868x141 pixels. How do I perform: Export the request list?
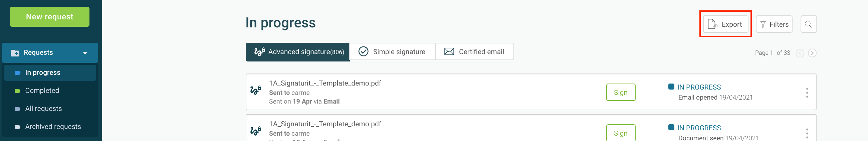pos(725,24)
